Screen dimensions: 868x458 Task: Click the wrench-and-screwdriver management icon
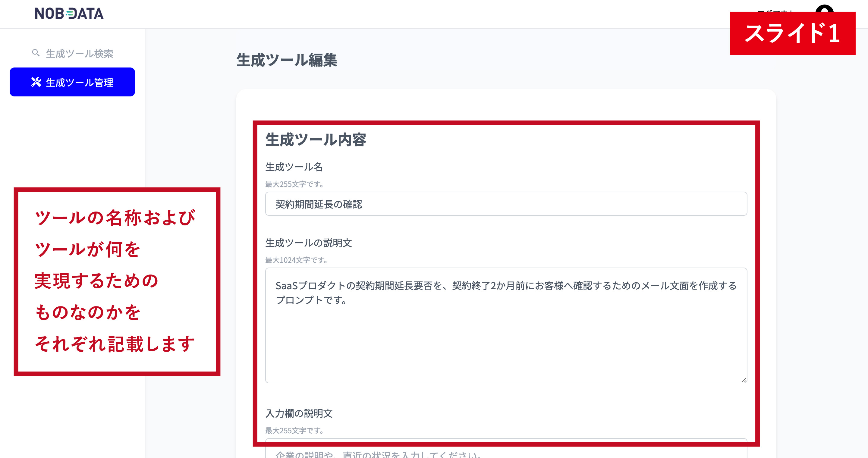point(36,81)
